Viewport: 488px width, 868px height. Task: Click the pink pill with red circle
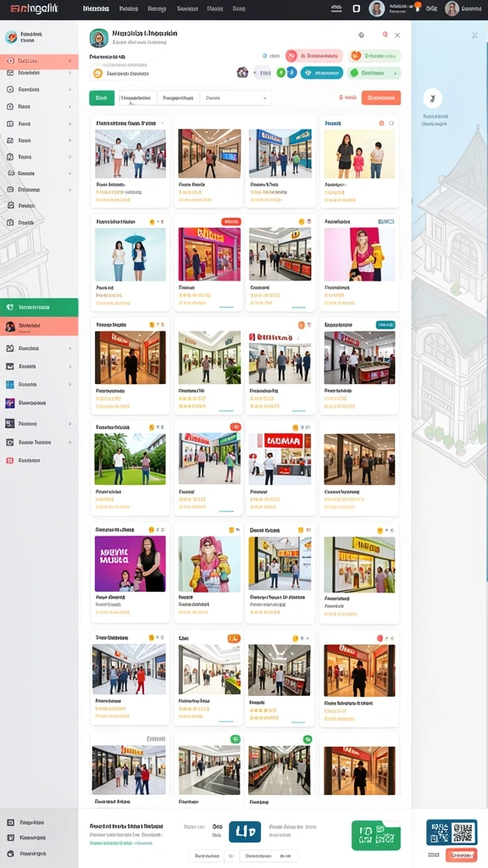pyautogui.click(x=313, y=55)
